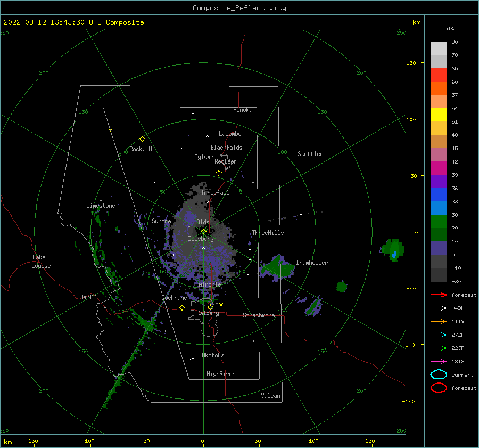479x448 pixels.
Task: Click the Cochrane town label
Action: [x=174, y=298]
